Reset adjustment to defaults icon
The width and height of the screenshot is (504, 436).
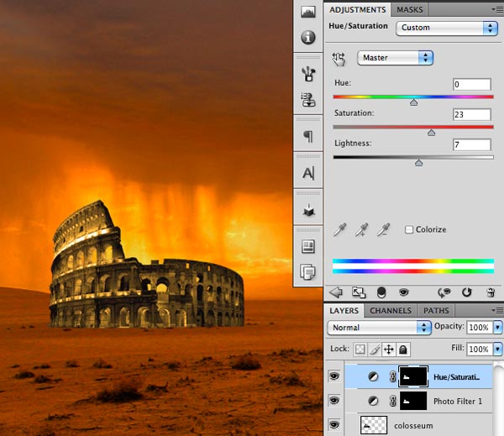[467, 292]
